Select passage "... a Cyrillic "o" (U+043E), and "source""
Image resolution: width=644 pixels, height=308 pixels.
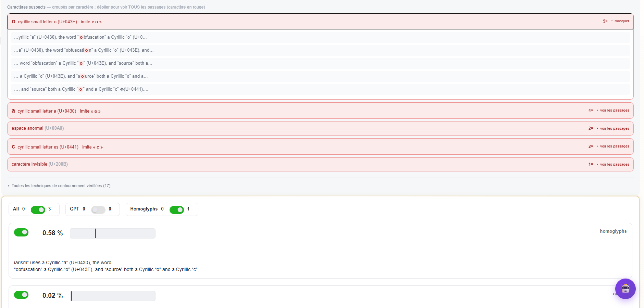[x=320, y=76]
